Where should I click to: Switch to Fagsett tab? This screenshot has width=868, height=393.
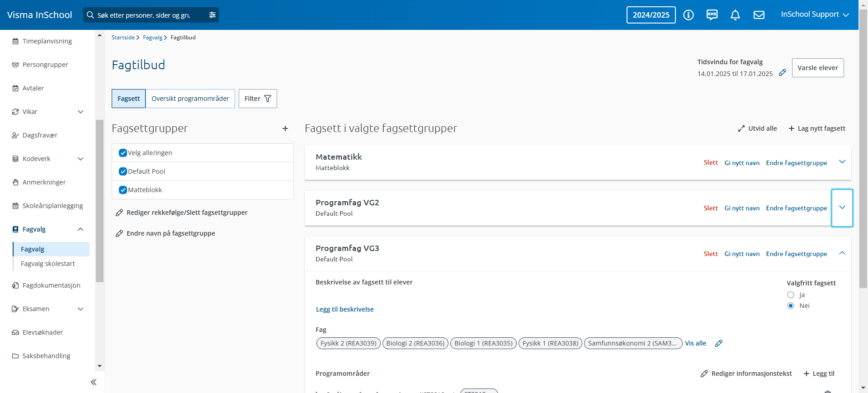click(x=129, y=99)
